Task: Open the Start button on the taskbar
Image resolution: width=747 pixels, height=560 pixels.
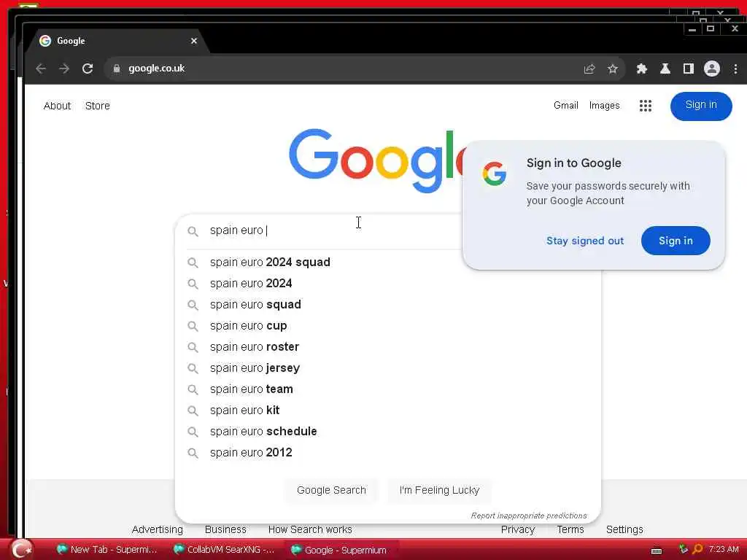Action: point(21,550)
